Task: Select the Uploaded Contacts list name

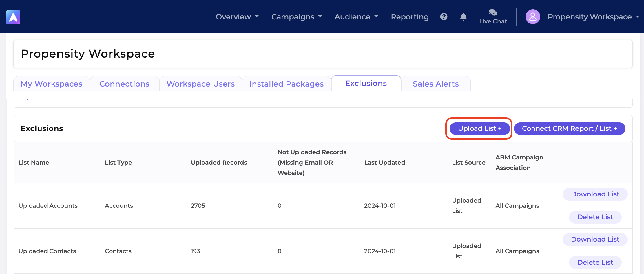Action: 47,251
